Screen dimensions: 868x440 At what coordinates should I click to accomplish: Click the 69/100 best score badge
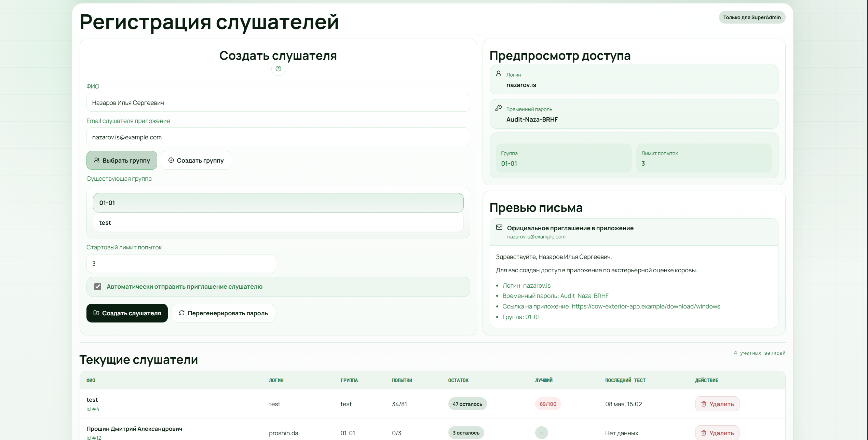tap(548, 404)
